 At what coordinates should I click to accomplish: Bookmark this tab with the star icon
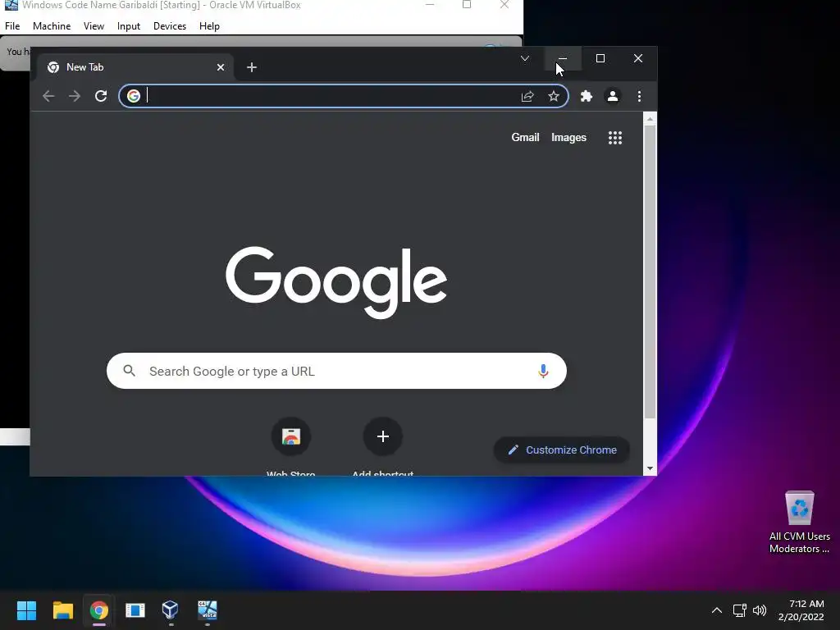click(554, 97)
